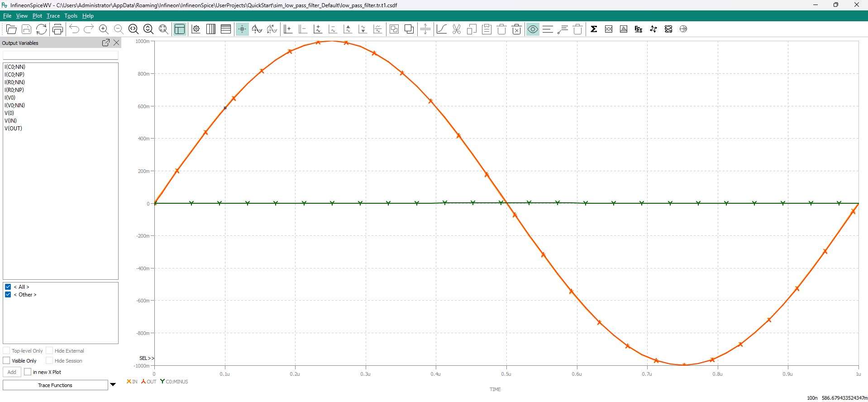Open the Trace menu

pyautogui.click(x=53, y=16)
